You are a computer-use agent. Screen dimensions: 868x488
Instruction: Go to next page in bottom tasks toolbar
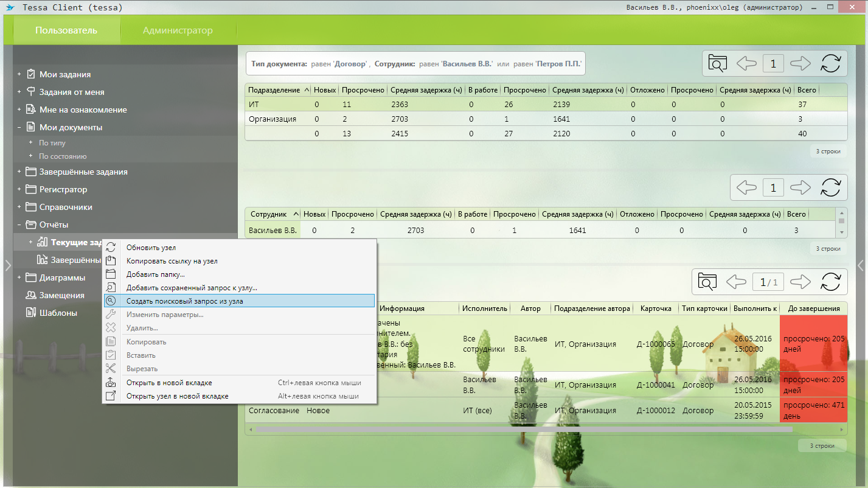click(800, 282)
